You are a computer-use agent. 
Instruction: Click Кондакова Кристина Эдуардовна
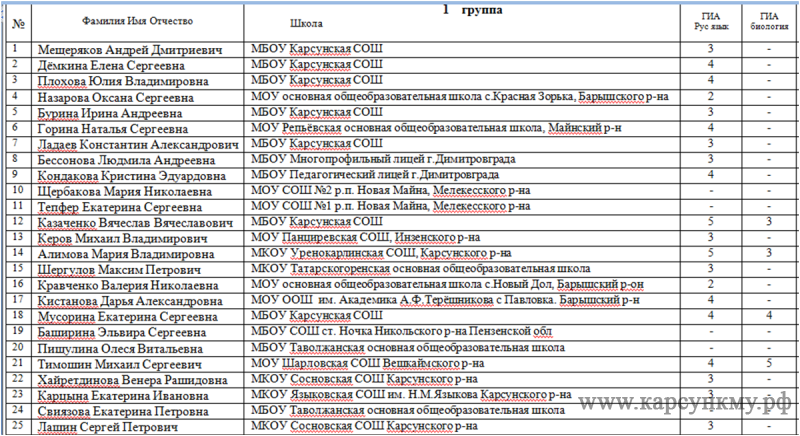[x=132, y=176]
